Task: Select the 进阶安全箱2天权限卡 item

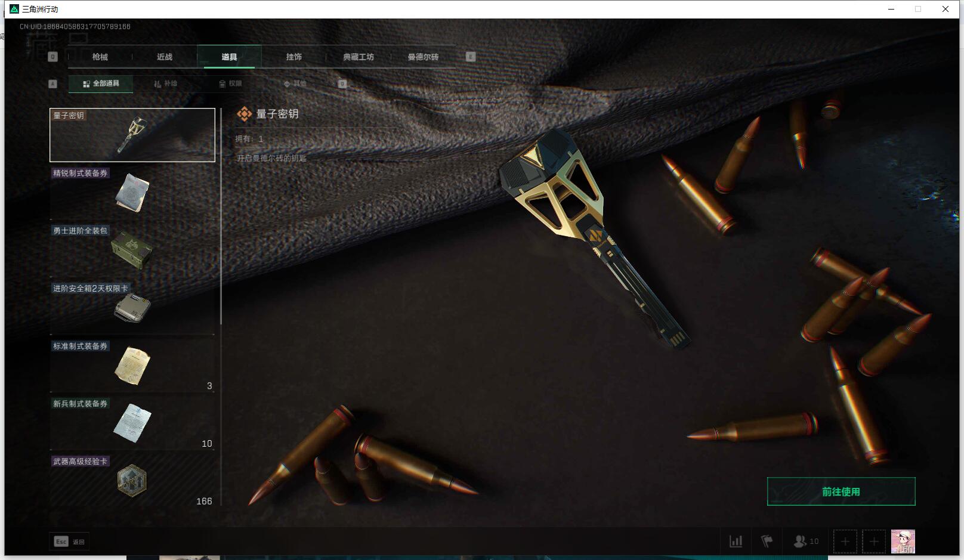Action: pos(132,308)
